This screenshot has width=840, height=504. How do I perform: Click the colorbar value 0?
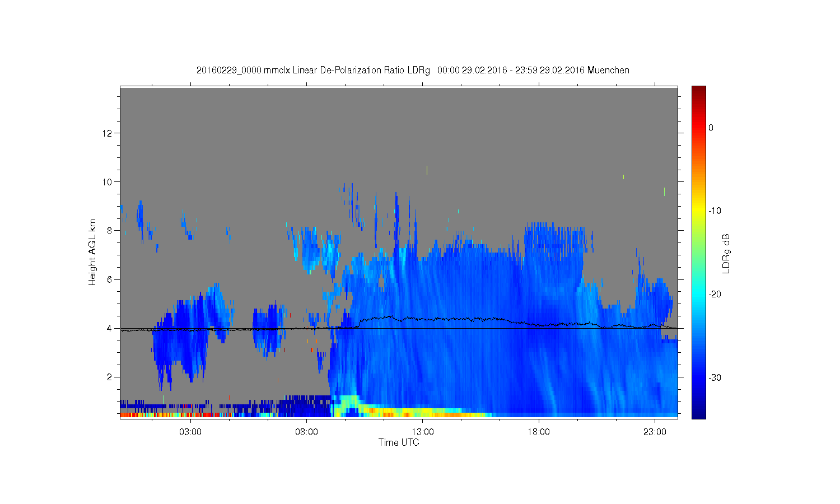point(711,128)
